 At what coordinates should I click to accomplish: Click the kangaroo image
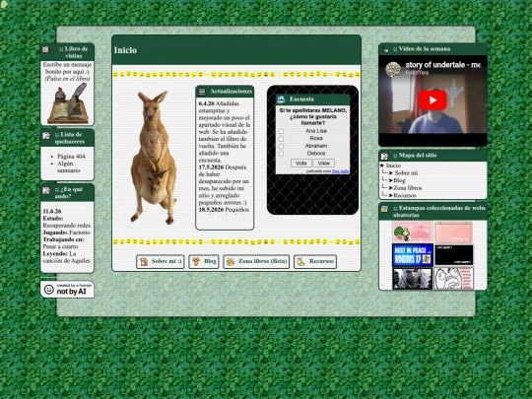[155, 158]
